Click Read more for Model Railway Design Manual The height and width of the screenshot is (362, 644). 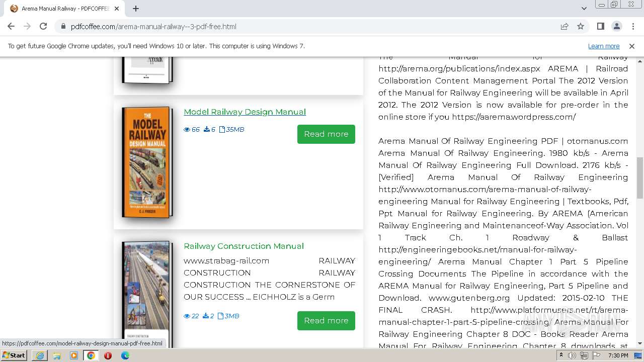click(x=326, y=134)
